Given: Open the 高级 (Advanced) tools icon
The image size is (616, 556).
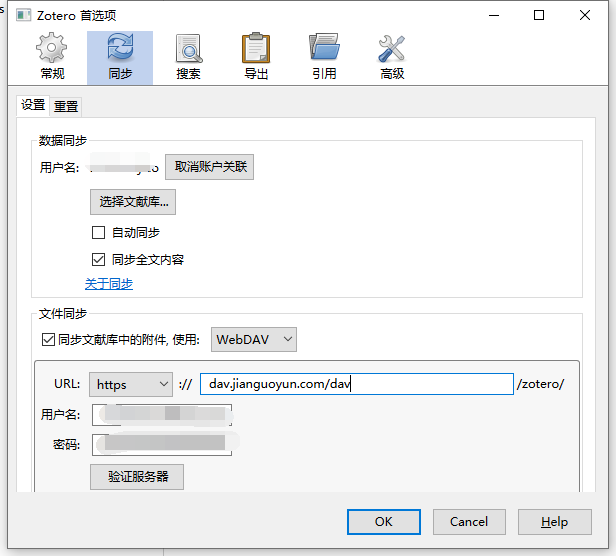Looking at the screenshot, I should (392, 57).
